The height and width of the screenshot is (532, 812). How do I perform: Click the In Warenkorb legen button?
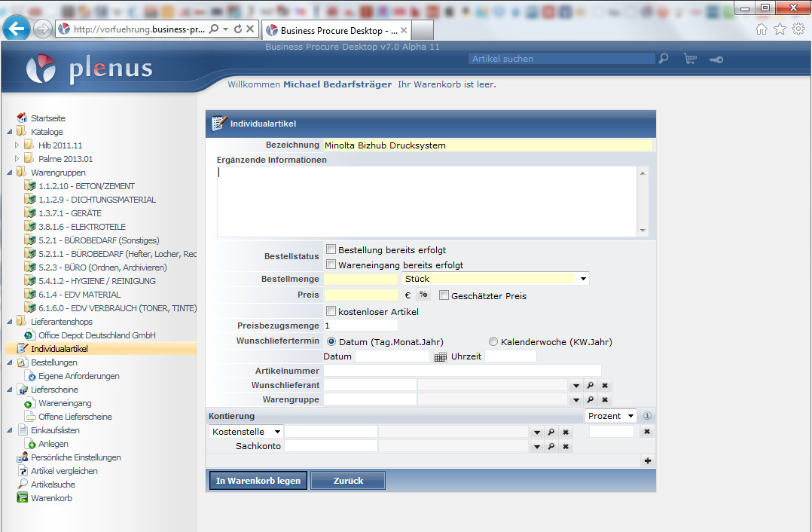tap(258, 481)
